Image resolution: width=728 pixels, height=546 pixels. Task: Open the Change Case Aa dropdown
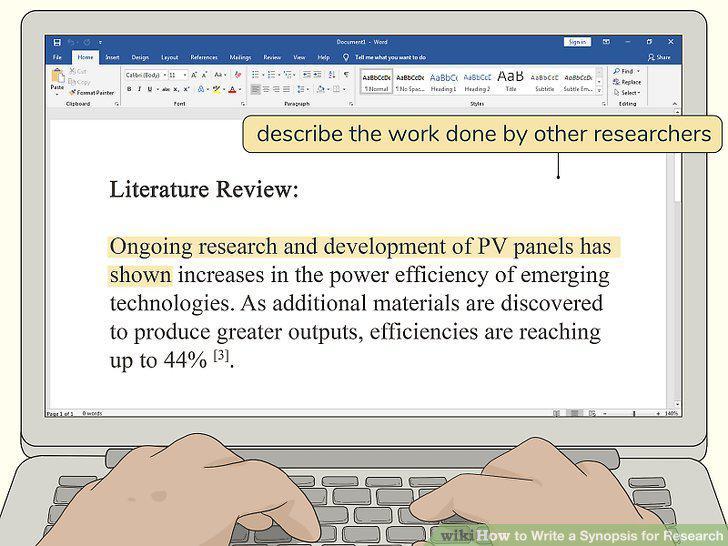pyautogui.click(x=220, y=75)
